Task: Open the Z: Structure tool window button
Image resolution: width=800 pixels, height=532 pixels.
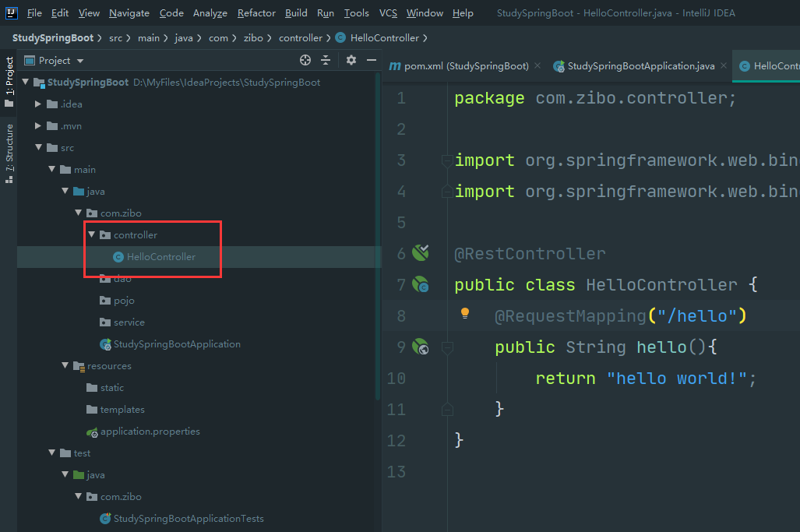Action: 9,153
